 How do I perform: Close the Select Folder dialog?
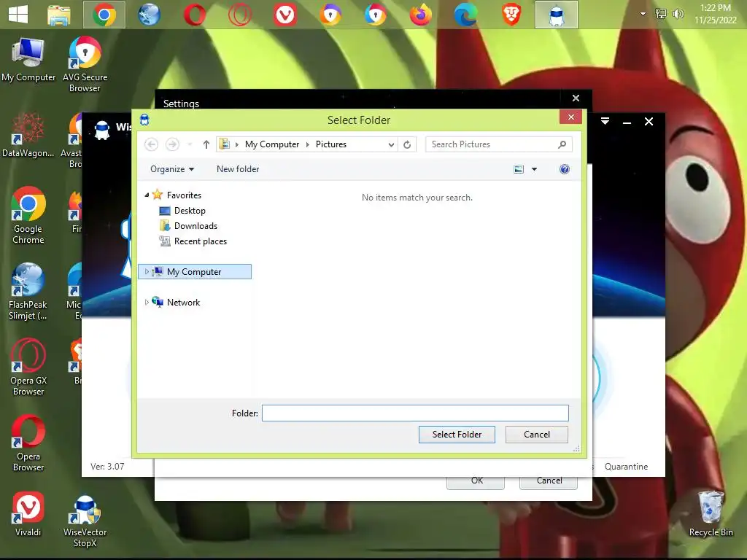point(570,117)
